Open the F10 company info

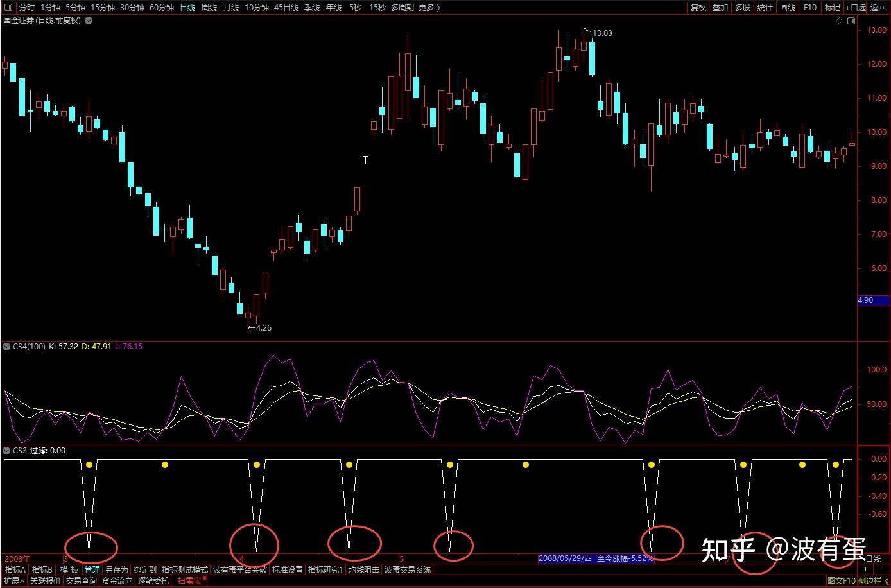pos(810,8)
